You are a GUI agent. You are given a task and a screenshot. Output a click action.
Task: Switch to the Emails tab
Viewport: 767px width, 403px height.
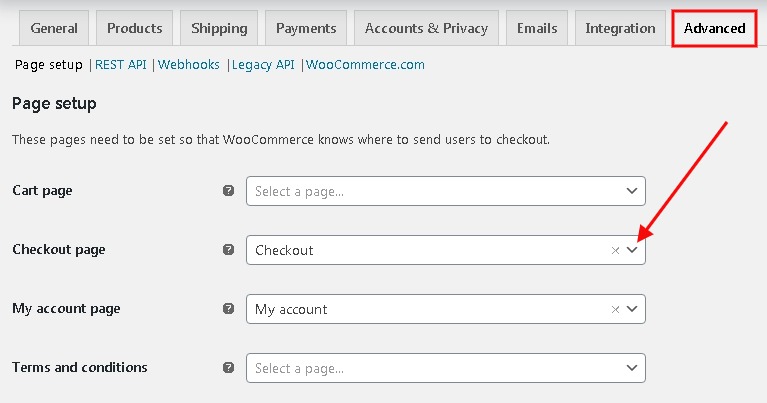point(537,28)
